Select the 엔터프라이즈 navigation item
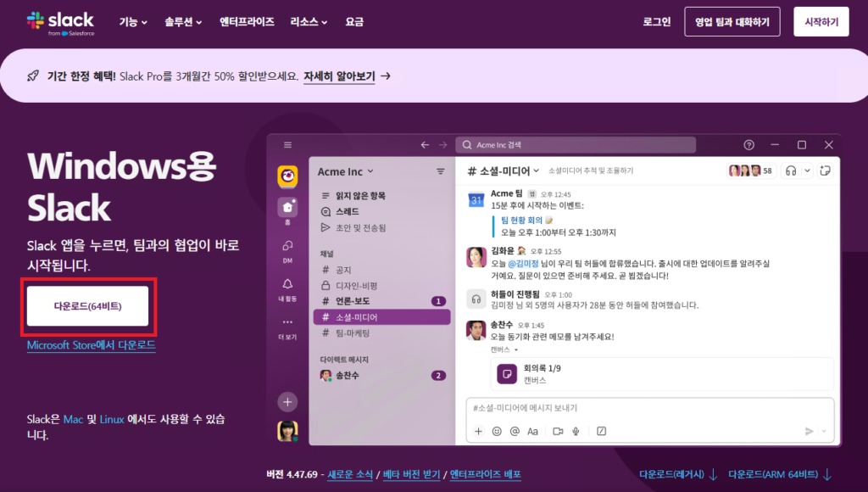The width and height of the screenshot is (868, 492). [247, 22]
